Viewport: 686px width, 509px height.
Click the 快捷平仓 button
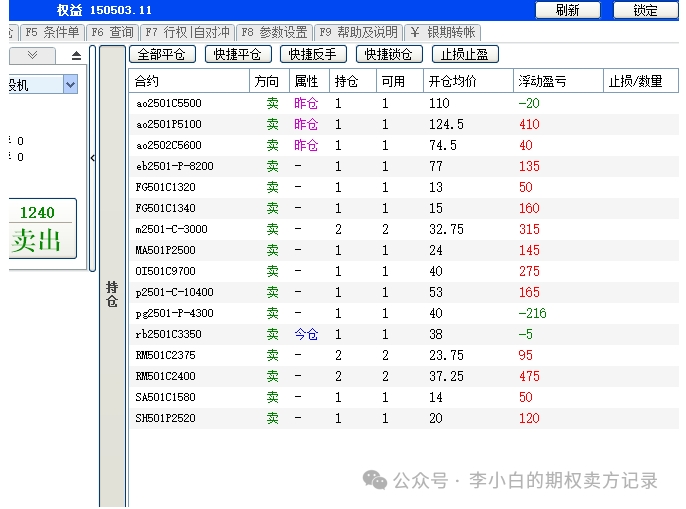238,54
